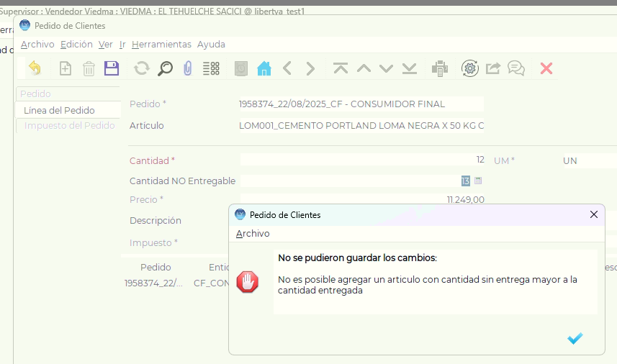The image size is (617, 364).
Task: Open the gear process icon
Action: pos(470,68)
